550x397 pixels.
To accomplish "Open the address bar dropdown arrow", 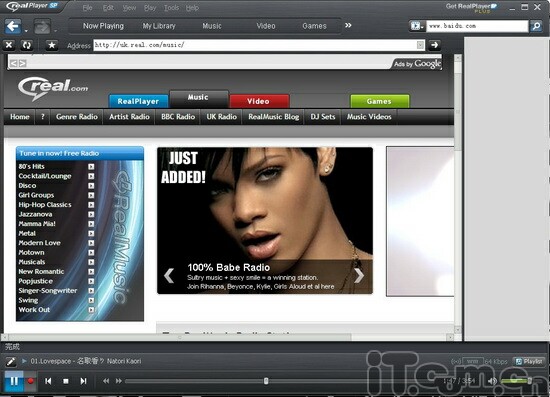I will point(420,45).
